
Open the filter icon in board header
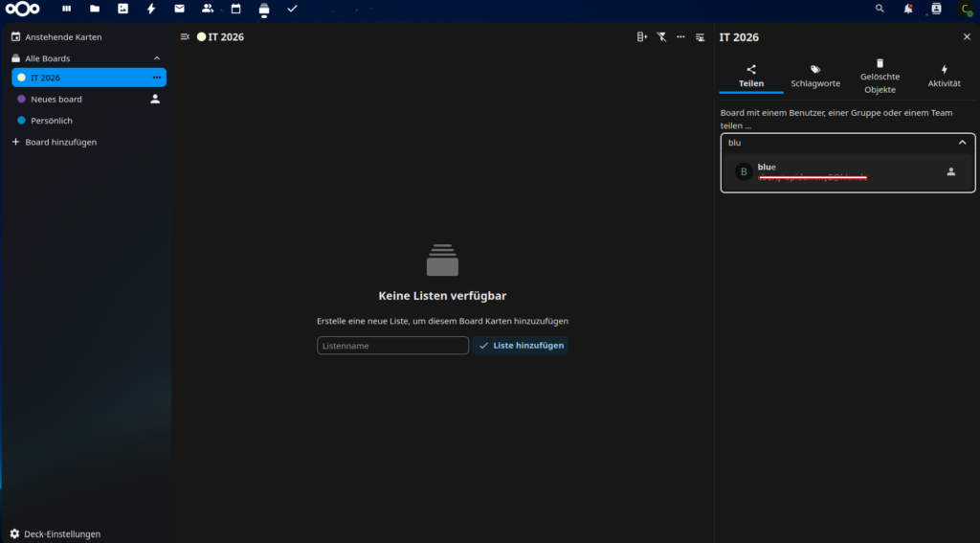pos(661,36)
